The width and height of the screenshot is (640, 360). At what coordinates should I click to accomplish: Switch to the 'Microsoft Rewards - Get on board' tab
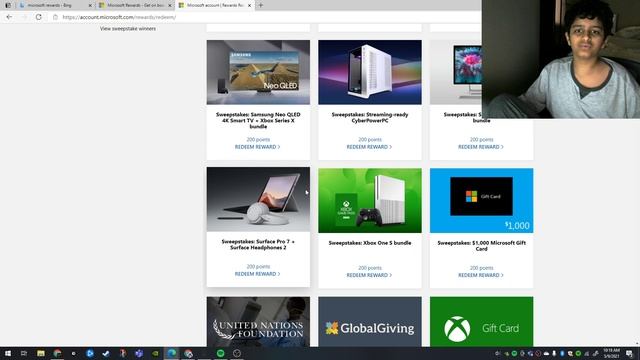coord(135,5)
